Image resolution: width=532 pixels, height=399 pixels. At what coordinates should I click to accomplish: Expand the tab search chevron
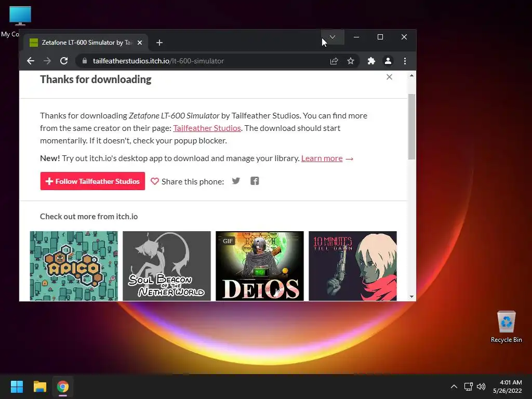click(332, 37)
